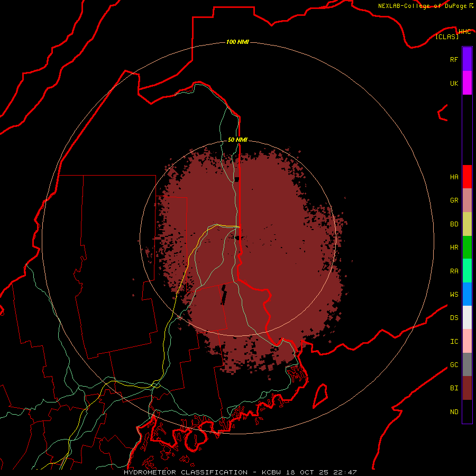Click the 'WS' legend label
Screen dimensions: 476x476
click(454, 295)
